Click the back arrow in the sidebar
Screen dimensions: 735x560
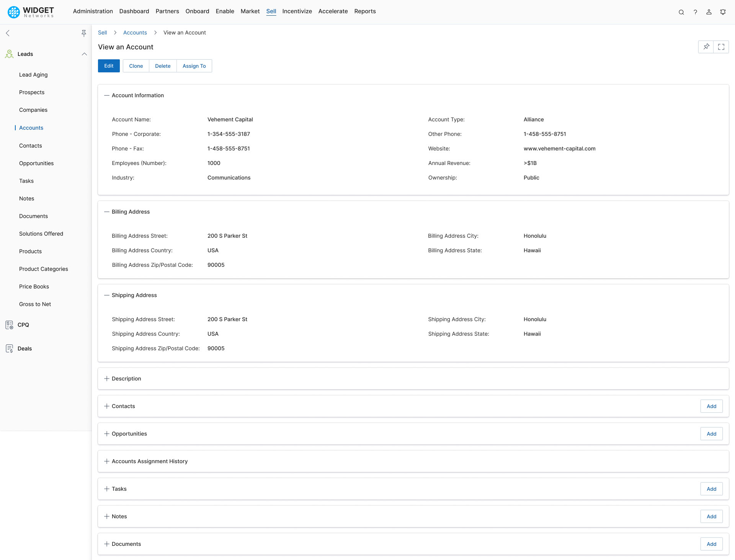pyautogui.click(x=8, y=33)
